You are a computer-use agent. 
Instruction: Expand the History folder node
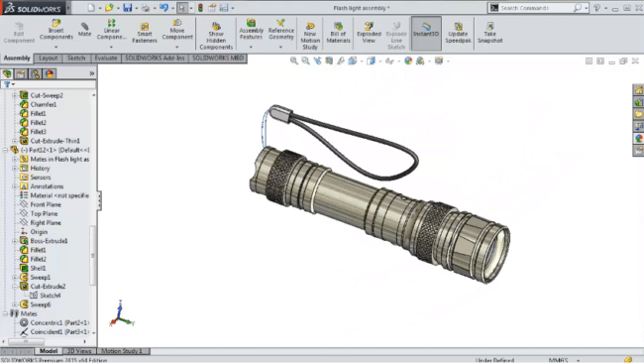(x=15, y=169)
